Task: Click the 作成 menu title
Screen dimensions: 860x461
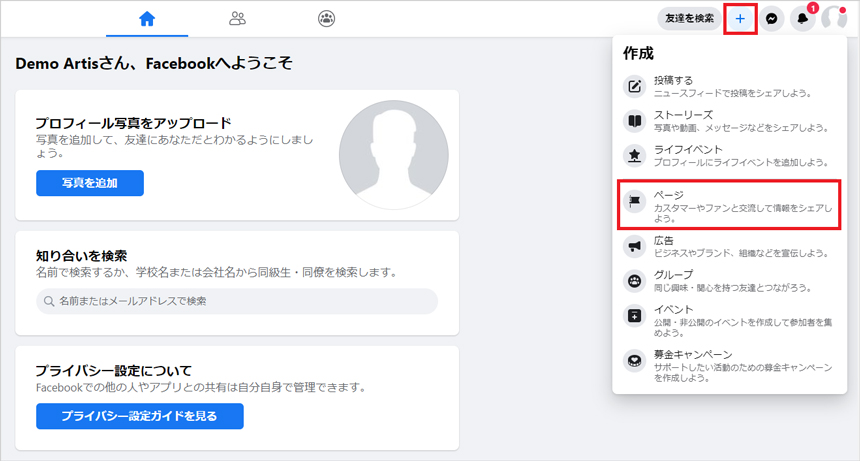Action: [638, 53]
